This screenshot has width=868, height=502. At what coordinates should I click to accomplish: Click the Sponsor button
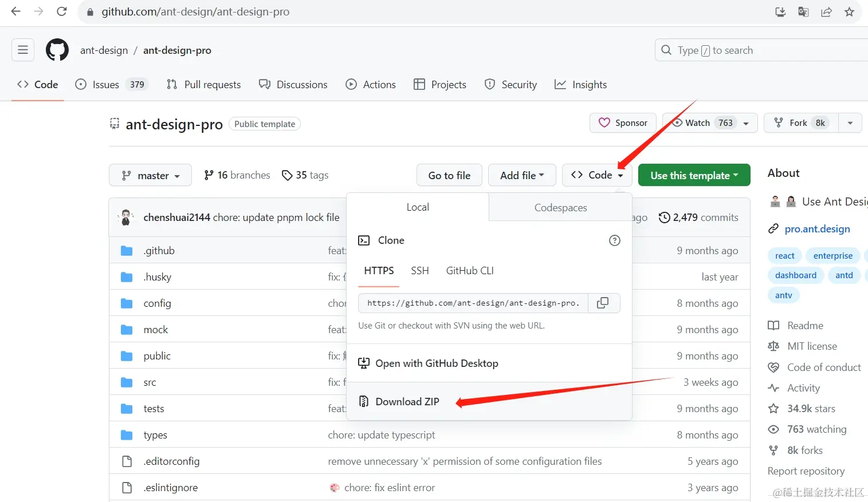coord(623,122)
